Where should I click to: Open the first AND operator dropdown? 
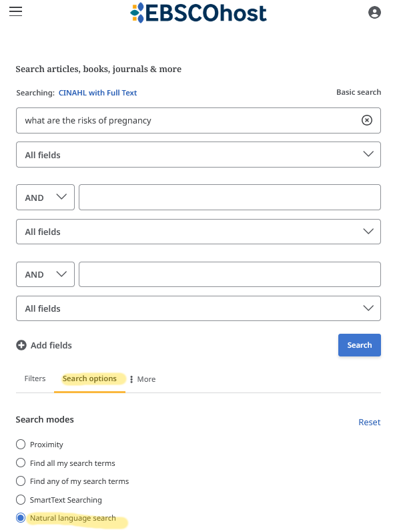45,197
